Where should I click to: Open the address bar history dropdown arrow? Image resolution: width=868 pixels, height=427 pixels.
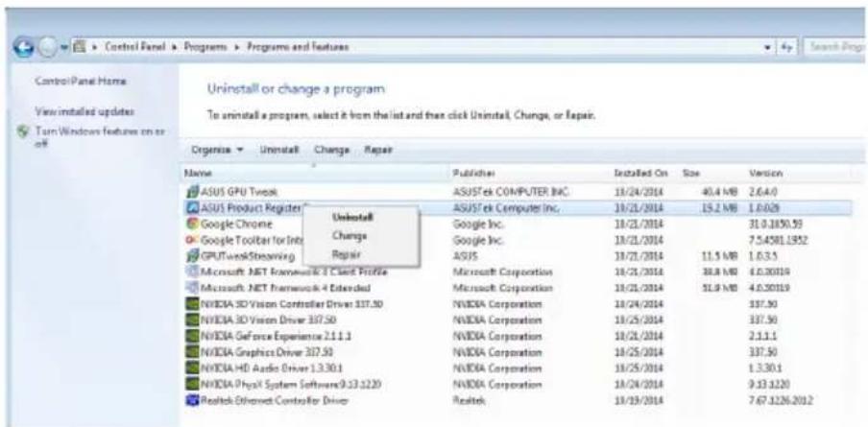point(769,48)
